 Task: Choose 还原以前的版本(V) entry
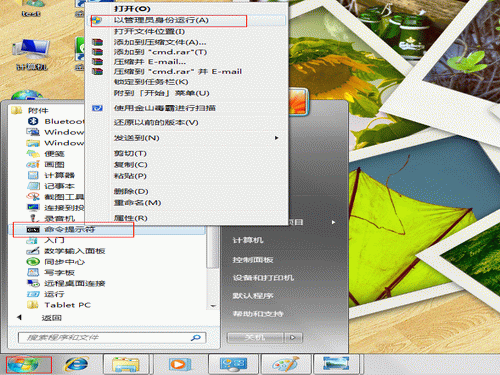(156, 123)
